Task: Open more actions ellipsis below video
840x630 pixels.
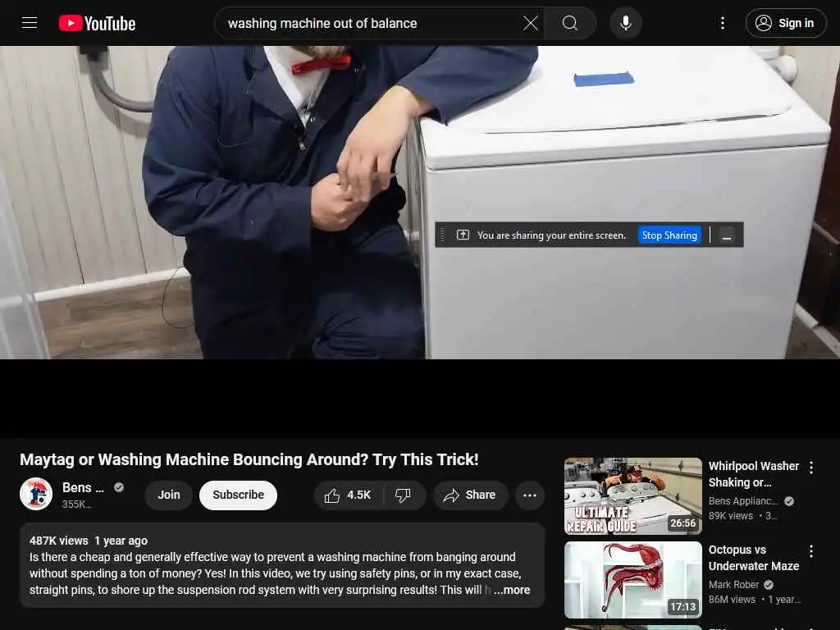Action: pos(529,495)
